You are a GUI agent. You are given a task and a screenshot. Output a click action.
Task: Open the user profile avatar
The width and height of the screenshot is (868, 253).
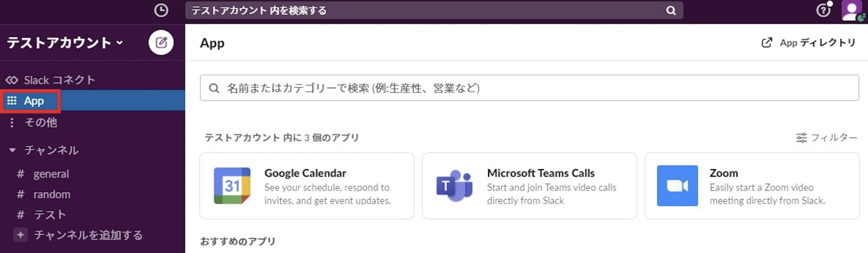pyautogui.click(x=851, y=10)
